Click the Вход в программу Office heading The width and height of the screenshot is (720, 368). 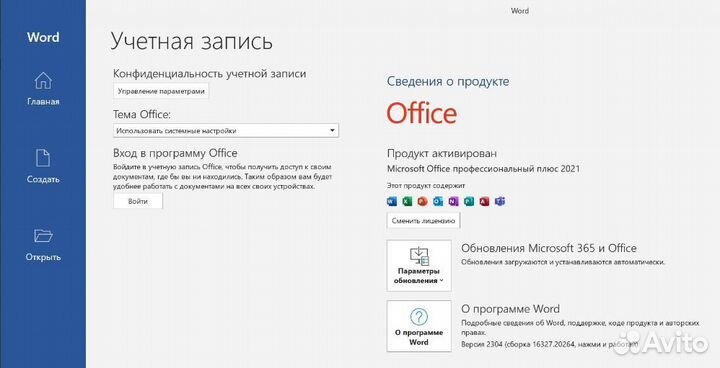(x=175, y=153)
